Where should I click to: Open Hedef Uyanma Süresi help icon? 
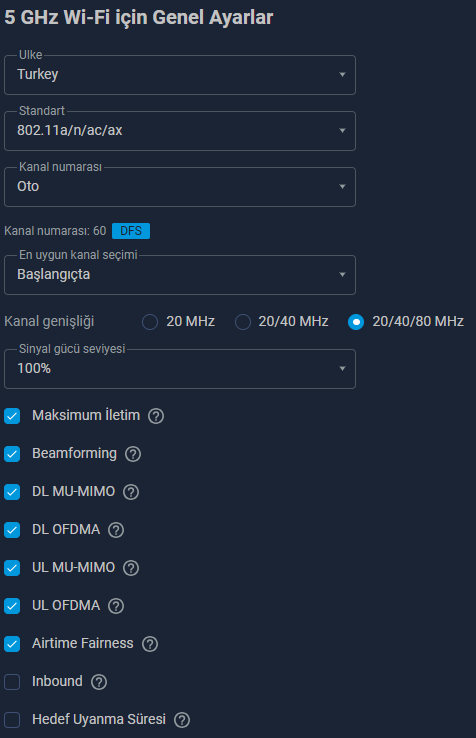pos(182,720)
